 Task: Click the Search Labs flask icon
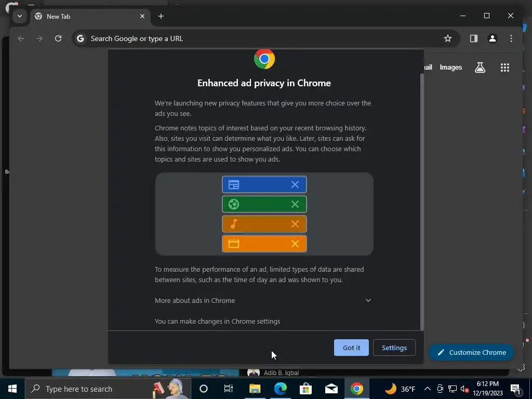tap(480, 68)
